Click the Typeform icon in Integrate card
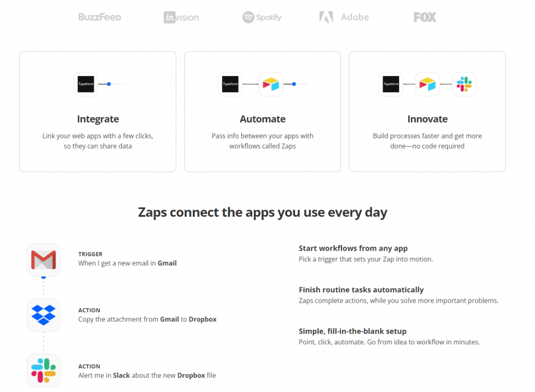535x392 pixels. pyautogui.click(x=86, y=84)
